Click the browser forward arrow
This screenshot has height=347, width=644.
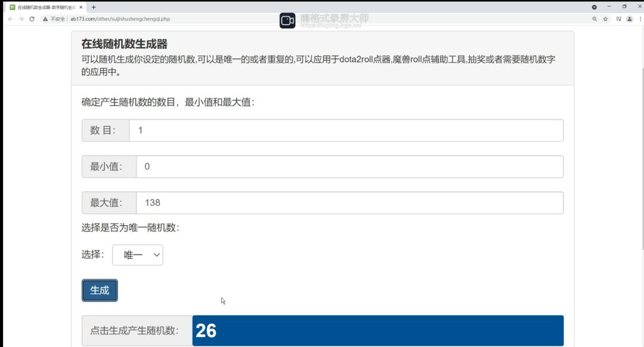point(21,19)
